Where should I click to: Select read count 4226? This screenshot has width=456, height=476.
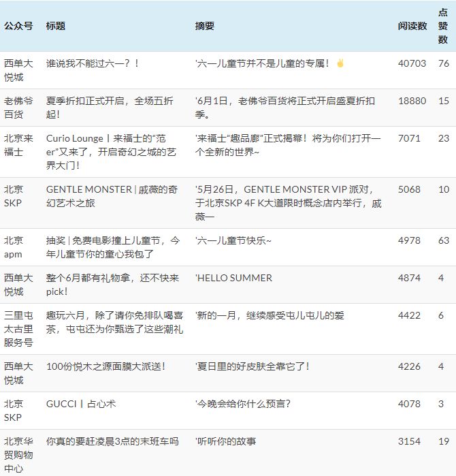click(409, 366)
